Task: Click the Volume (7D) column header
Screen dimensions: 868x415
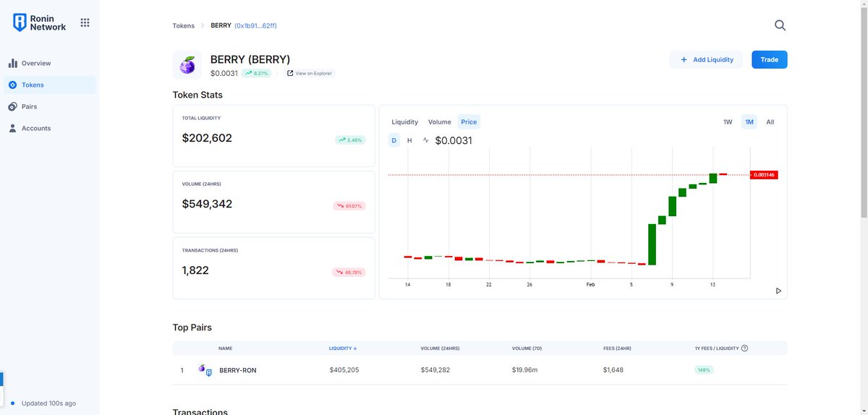Action: tap(527, 348)
